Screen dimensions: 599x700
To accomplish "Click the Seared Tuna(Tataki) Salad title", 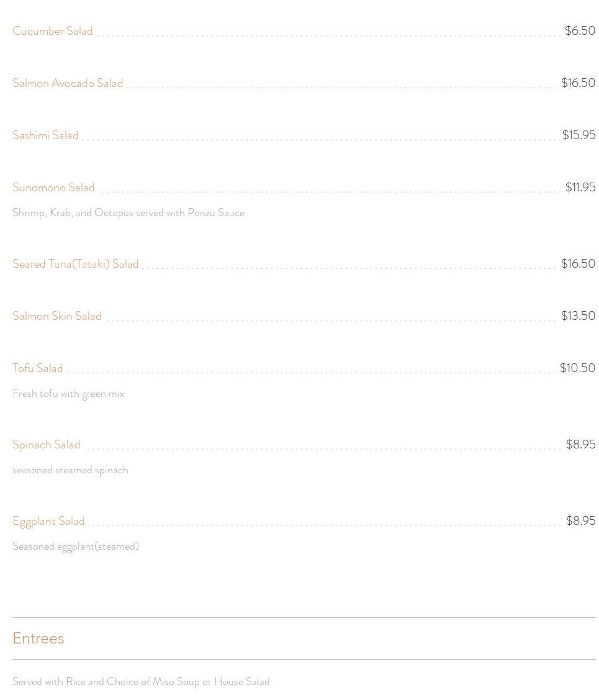I will (75, 264).
